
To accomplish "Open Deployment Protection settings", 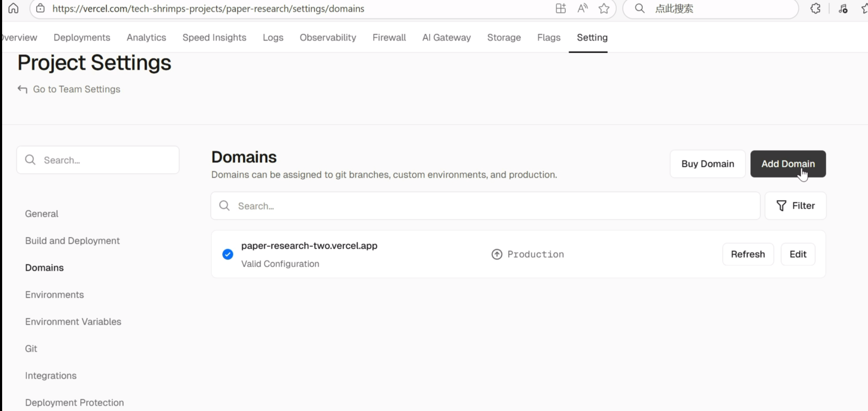I will click(x=74, y=402).
